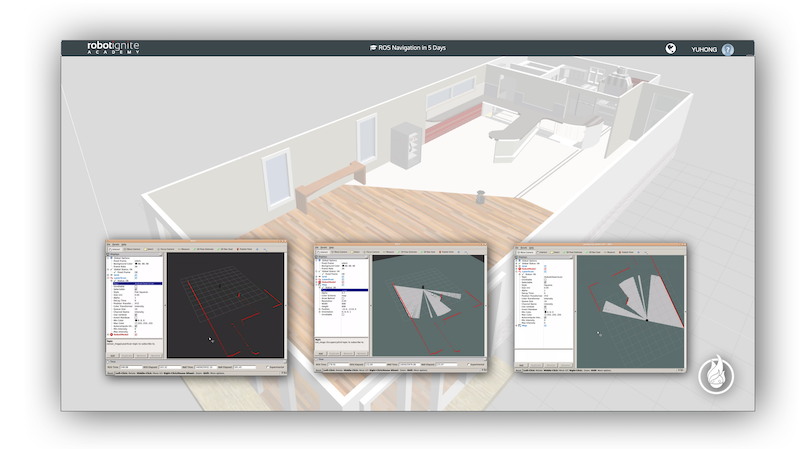Expand Global Options in right RViz window
800x449 pixels.
(x=516, y=261)
